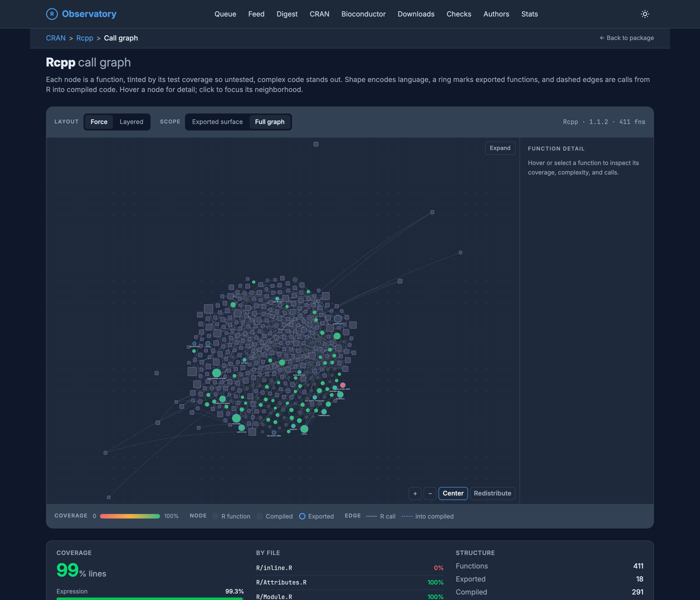Select the RcppLdFlags node
The width and height of the screenshot is (700, 600).
tap(277, 299)
